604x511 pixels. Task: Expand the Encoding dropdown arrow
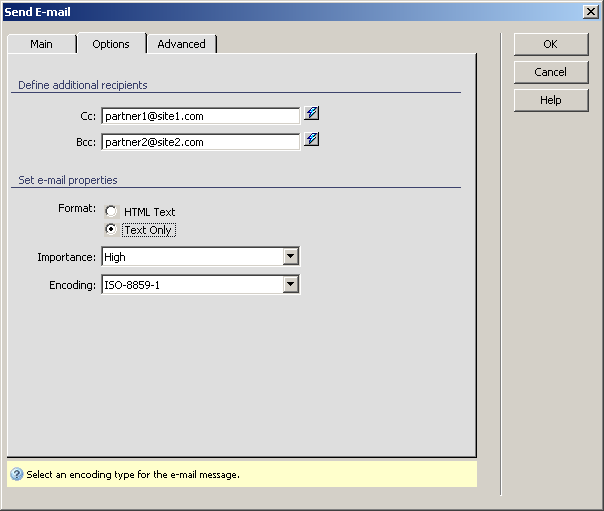[x=290, y=285]
